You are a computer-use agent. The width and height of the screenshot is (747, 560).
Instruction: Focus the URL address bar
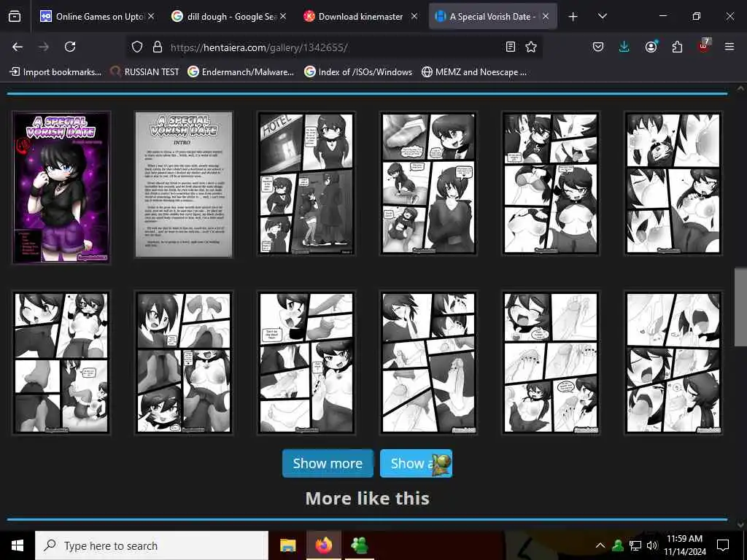[333, 47]
